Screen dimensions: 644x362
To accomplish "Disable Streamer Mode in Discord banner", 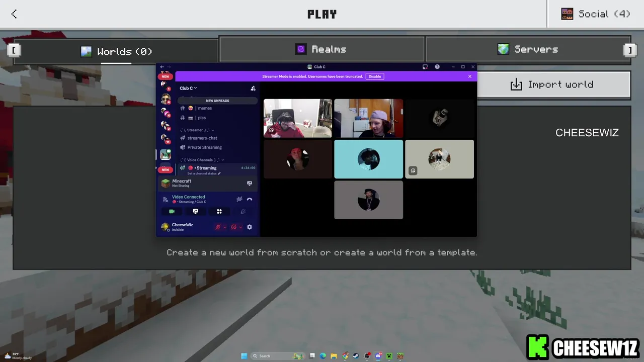I will pyautogui.click(x=374, y=76).
